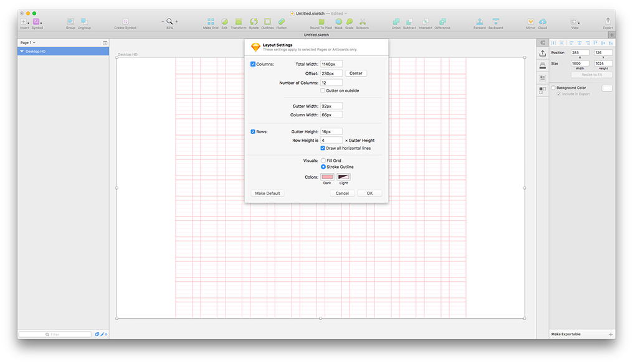Select the Rotate tool
633x364 pixels.
click(254, 21)
